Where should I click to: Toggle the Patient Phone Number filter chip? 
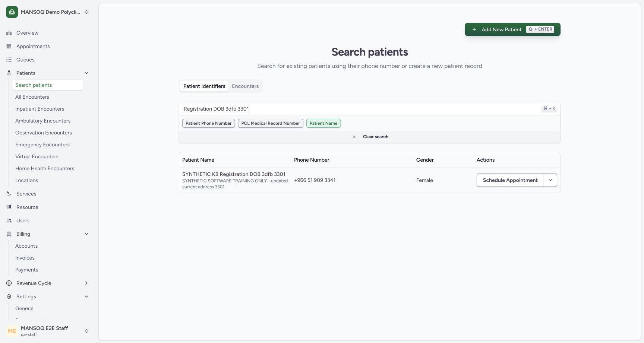208,123
